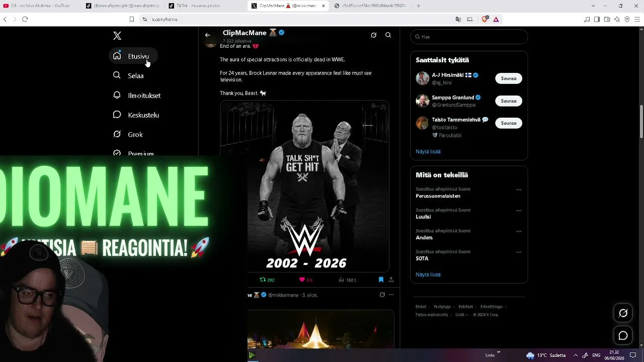
Task: Open Ilmoitukset notifications
Action: [x=137, y=95]
